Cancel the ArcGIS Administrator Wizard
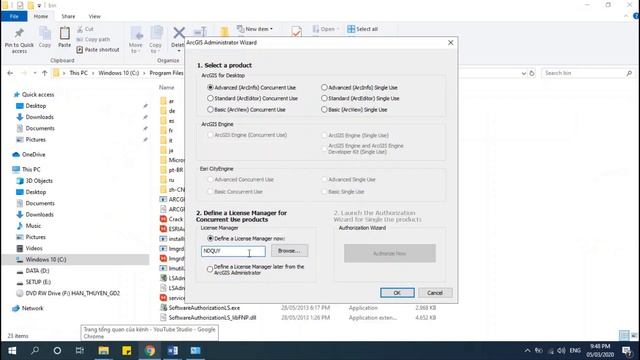 435,293
